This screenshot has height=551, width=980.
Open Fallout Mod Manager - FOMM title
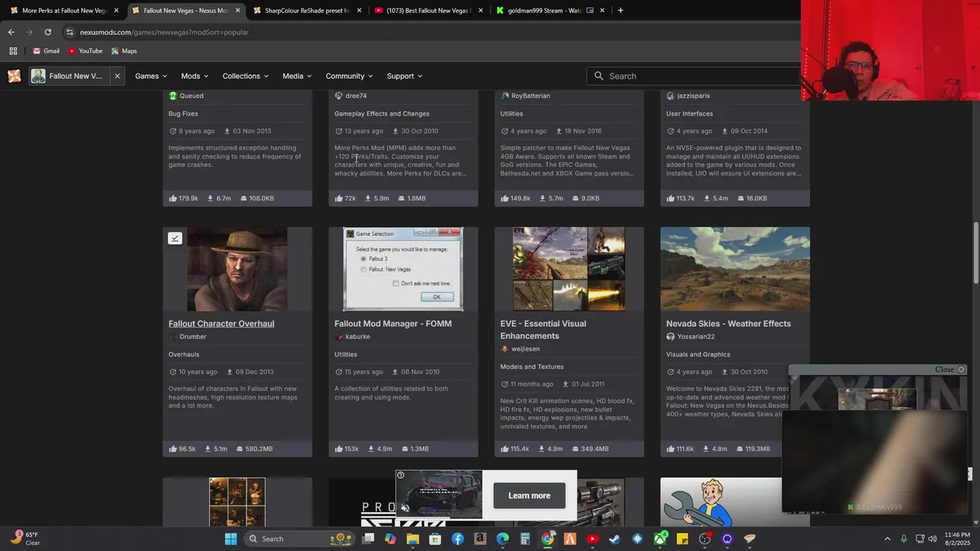[x=393, y=324]
